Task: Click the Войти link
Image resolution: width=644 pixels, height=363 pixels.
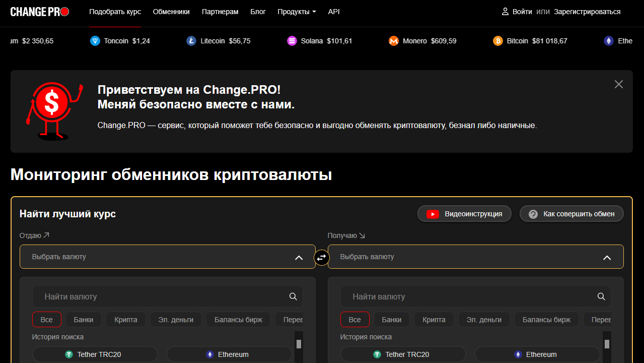Action: [x=522, y=12]
